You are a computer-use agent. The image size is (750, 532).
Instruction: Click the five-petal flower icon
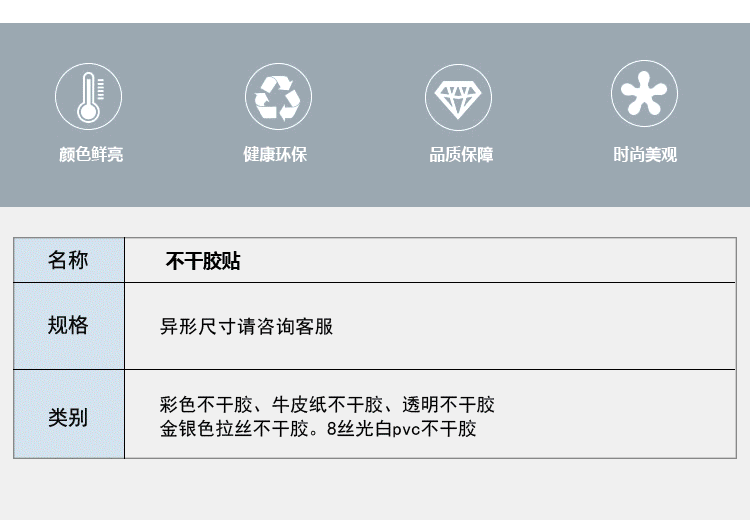[x=644, y=93]
